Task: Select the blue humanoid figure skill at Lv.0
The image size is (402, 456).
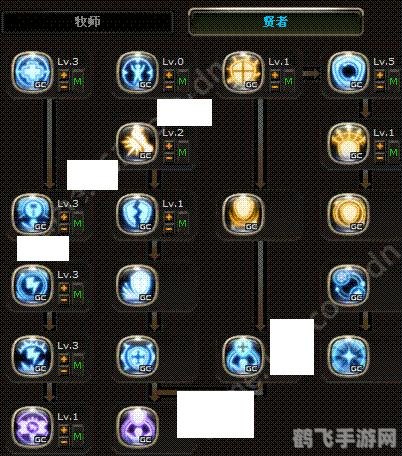Action: tap(137, 72)
